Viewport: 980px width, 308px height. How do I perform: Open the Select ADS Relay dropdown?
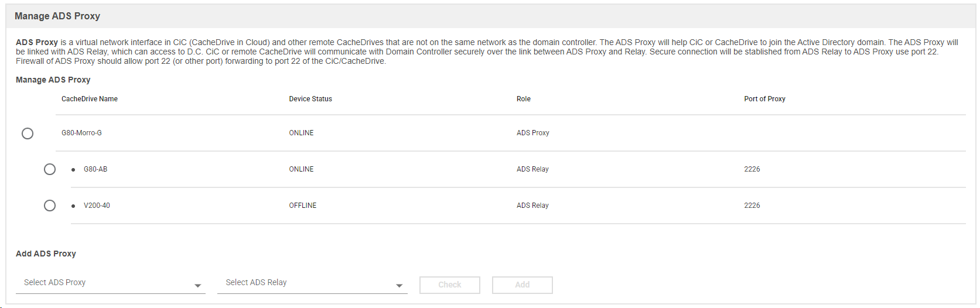312,283
